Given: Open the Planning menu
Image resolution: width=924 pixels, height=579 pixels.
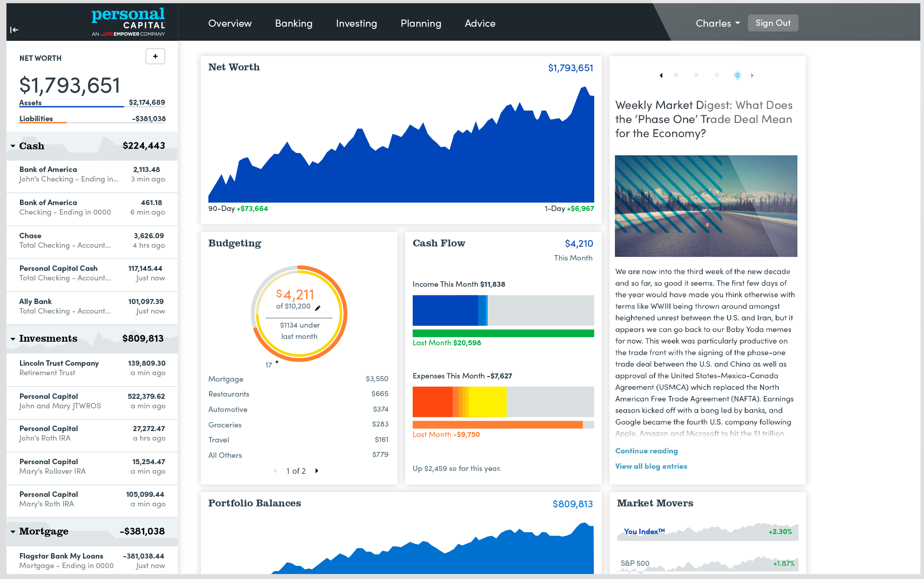Looking at the screenshot, I should (x=420, y=23).
